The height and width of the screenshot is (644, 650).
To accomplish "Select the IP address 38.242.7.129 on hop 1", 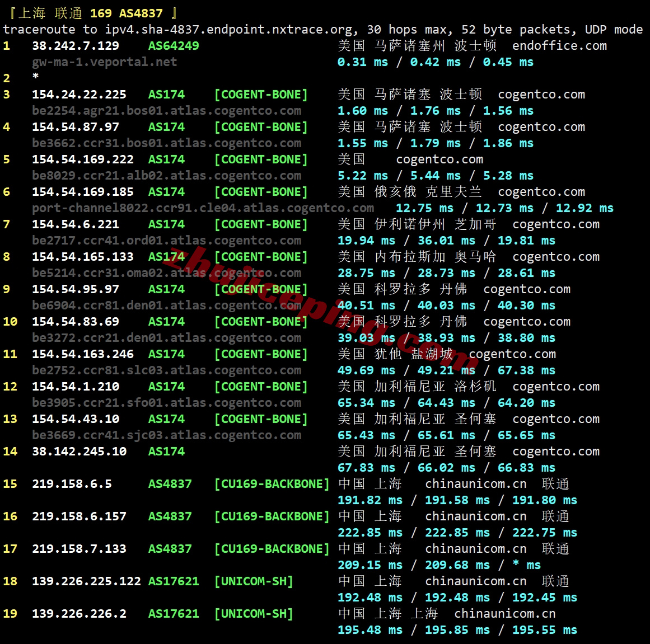I will pos(76,46).
